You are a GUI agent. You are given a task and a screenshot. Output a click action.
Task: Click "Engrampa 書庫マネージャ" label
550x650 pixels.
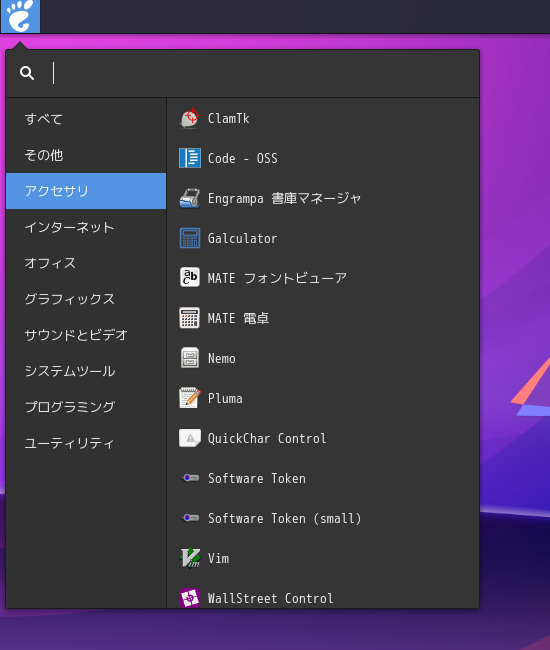click(x=284, y=199)
